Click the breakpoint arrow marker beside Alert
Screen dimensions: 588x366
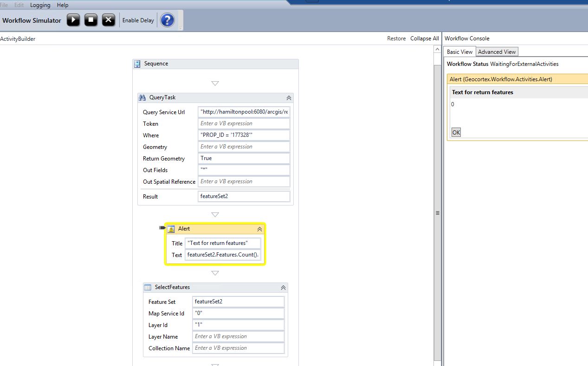pyautogui.click(x=162, y=228)
